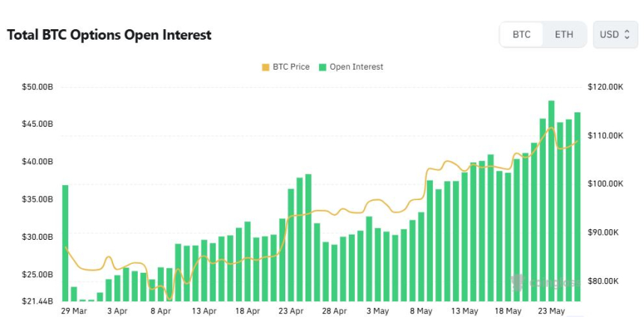Click the $50.00B y-axis label
Image resolution: width=644 pixels, height=317 pixels.
coord(37,87)
